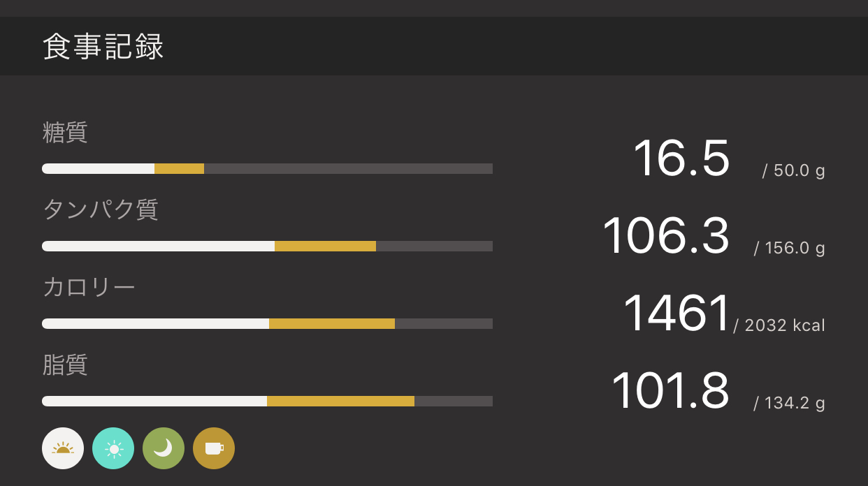
Task: Click the dinner moon icon
Action: point(164,448)
